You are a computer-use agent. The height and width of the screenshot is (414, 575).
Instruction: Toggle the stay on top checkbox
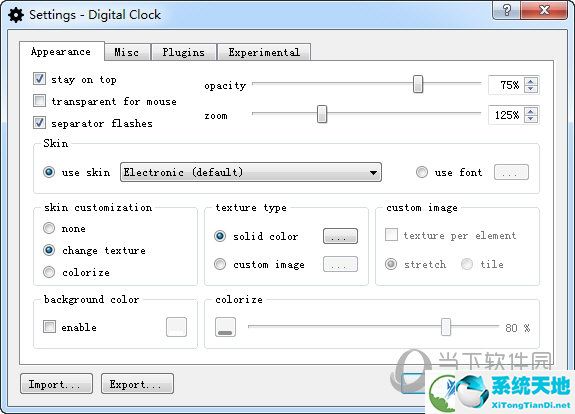pos(39,79)
